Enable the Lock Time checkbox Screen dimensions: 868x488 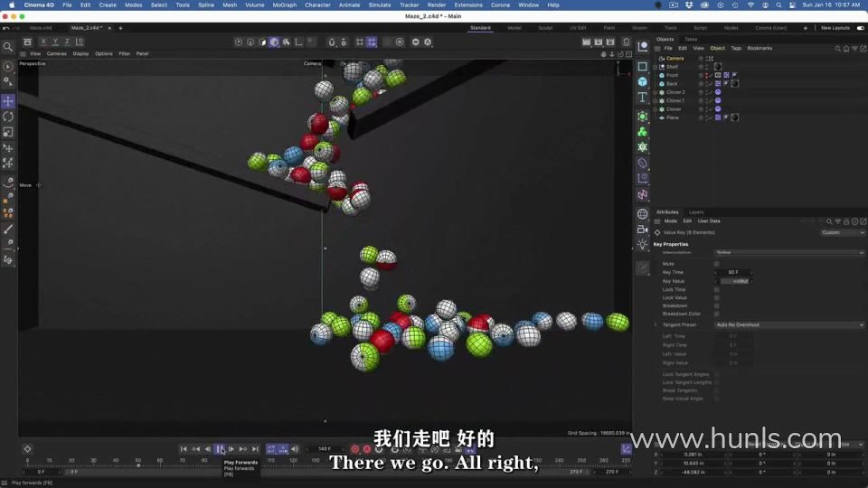[717, 289]
